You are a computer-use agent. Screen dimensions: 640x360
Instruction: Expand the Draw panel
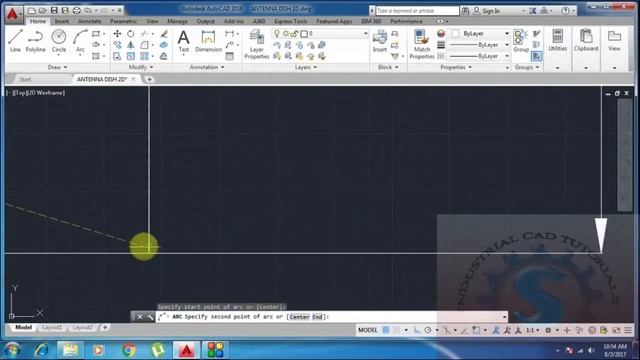pos(57,67)
